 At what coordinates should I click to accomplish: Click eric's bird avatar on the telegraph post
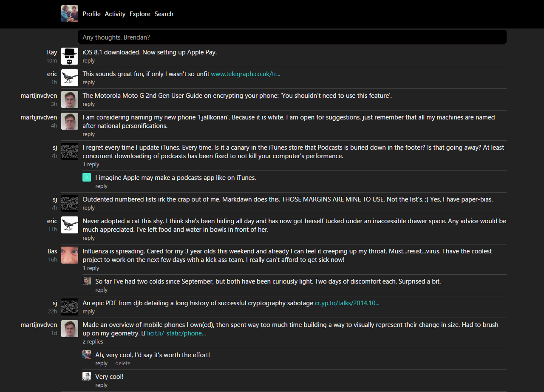(70, 78)
